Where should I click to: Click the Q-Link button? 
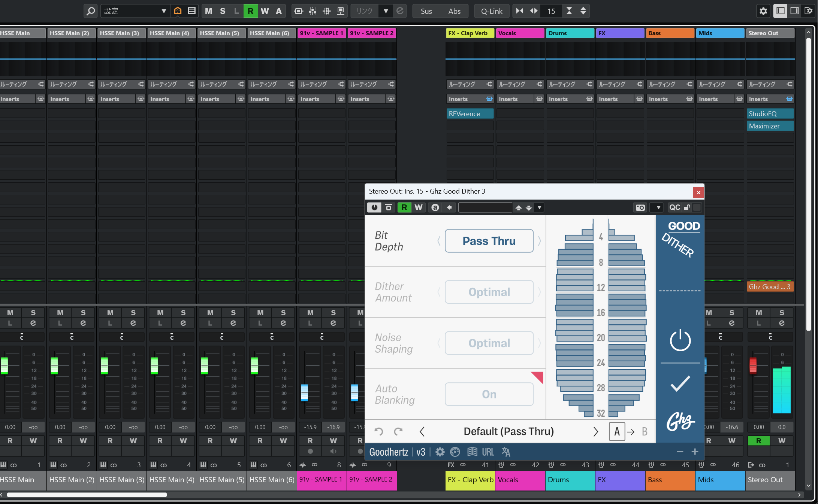click(x=492, y=11)
